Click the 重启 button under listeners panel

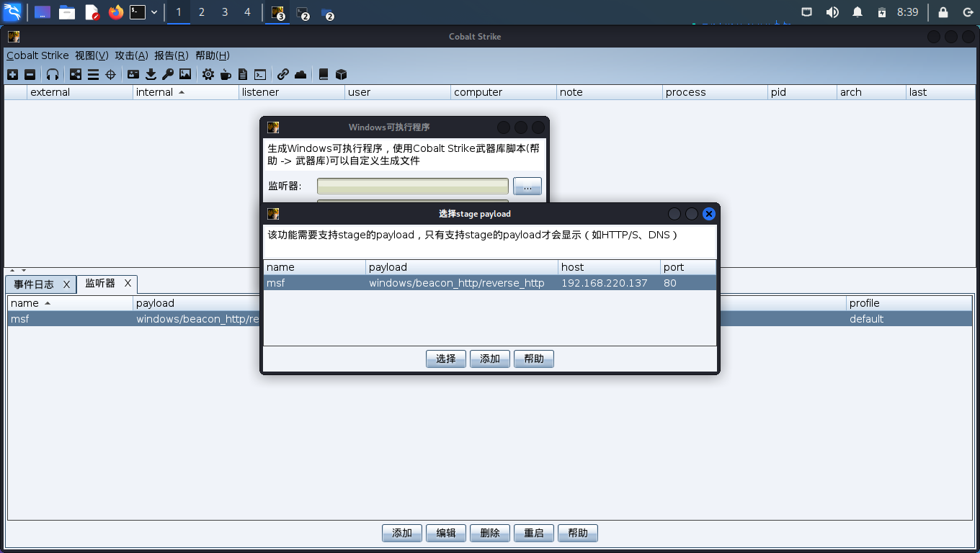tap(534, 533)
